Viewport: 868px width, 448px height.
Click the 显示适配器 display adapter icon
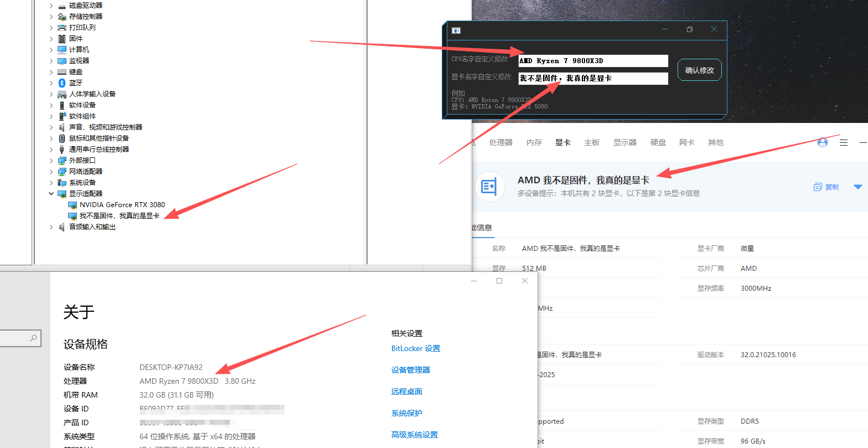tap(62, 194)
